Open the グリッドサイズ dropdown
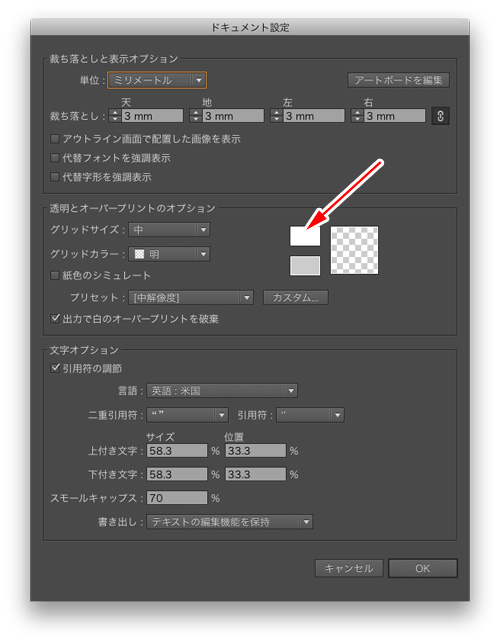This screenshot has width=500, height=643. coord(169,230)
